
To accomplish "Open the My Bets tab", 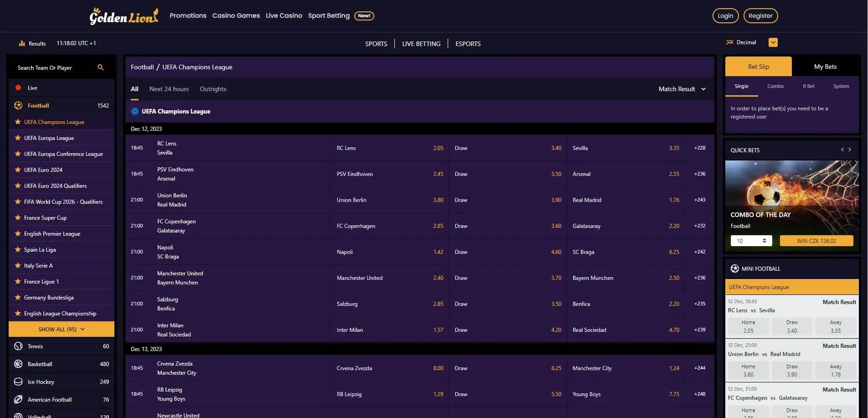I will [x=825, y=66].
